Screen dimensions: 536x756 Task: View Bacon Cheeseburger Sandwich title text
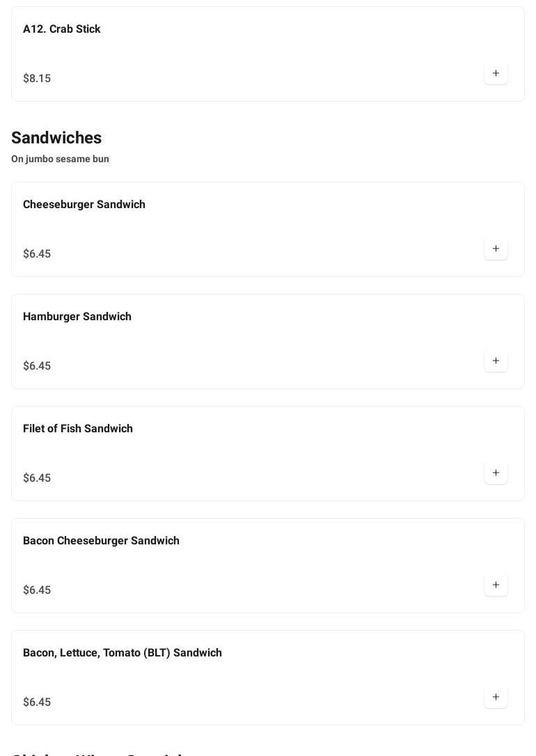pos(101,541)
